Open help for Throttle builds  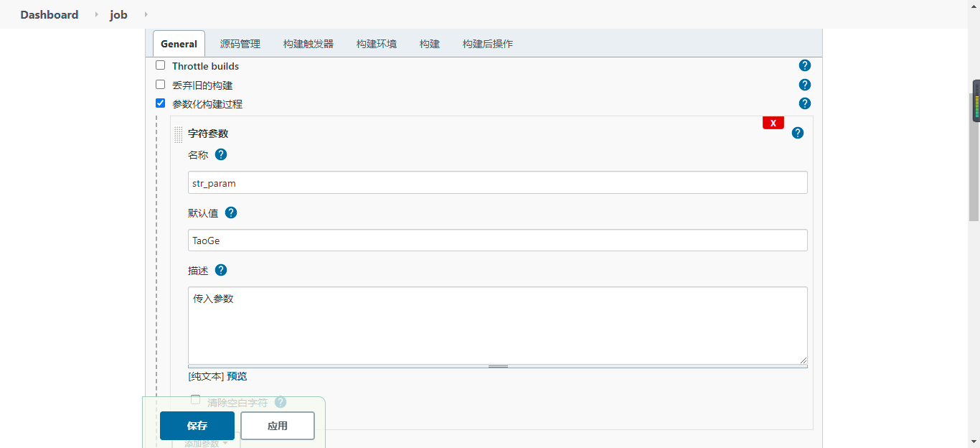click(x=805, y=65)
